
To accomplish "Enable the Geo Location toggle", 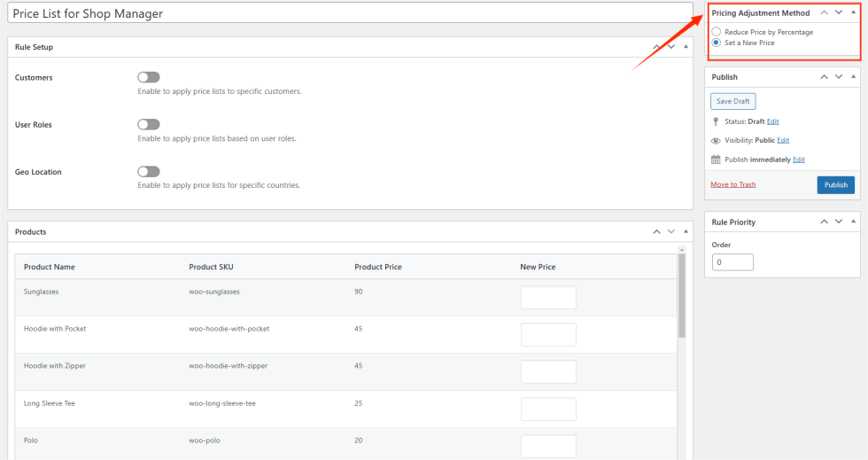I will tap(149, 172).
